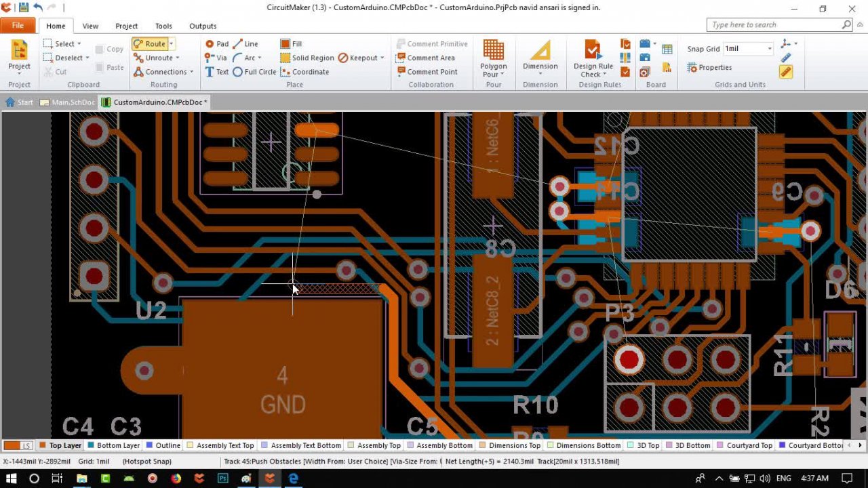Viewport: 868px width, 488px height.
Task: Expand the Polygon Pour dropdown arrow
Action: click(x=502, y=75)
